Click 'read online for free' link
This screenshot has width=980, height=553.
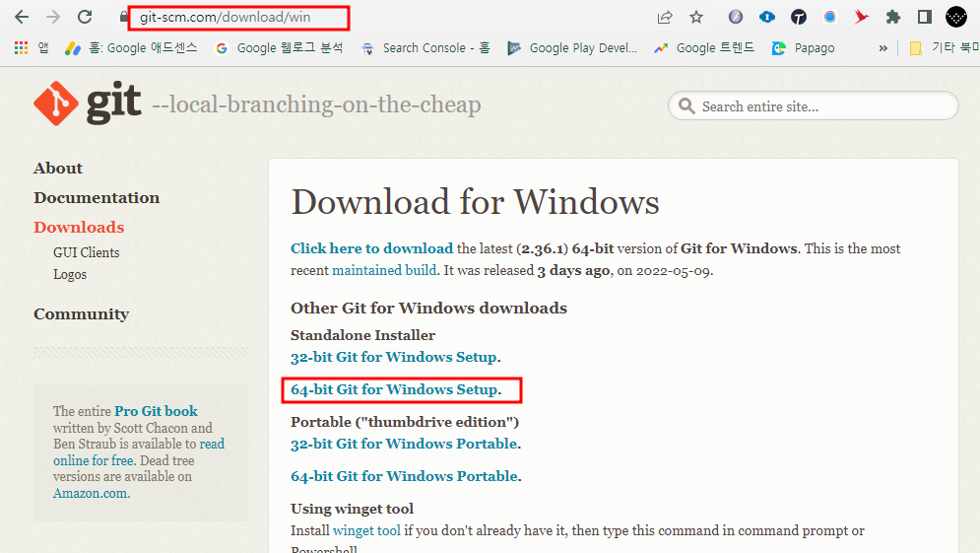[139, 452]
